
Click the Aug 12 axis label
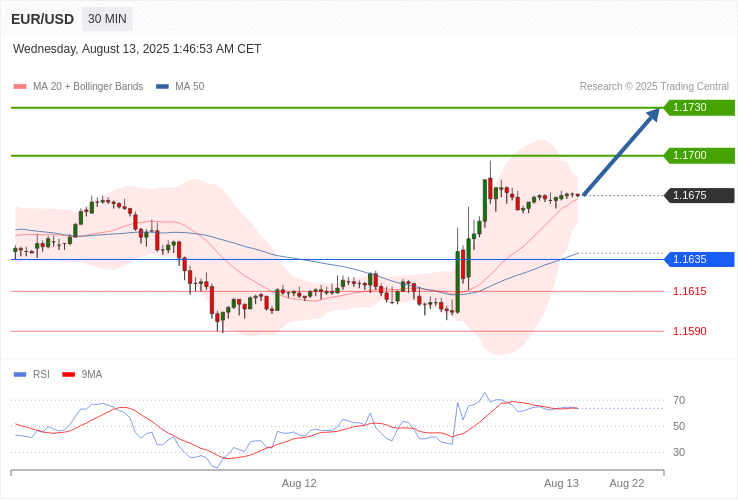[299, 484]
